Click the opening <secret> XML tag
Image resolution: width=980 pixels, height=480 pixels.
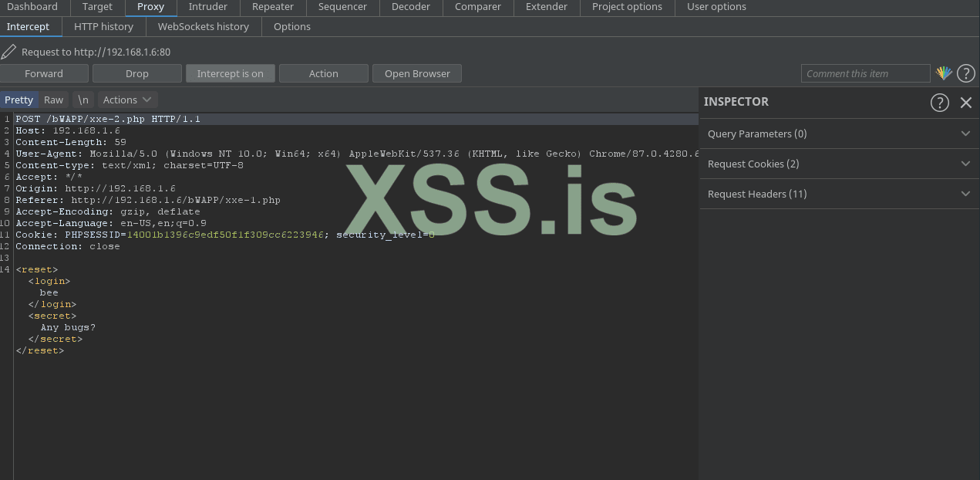[52, 316]
